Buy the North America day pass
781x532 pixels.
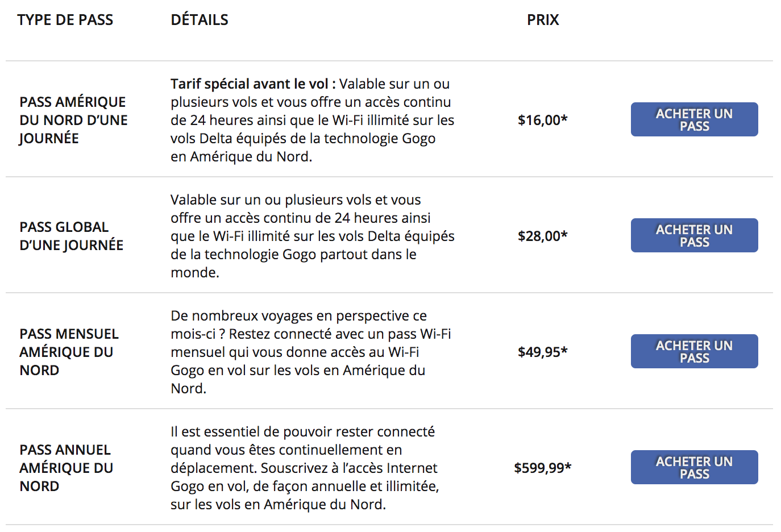pos(694,119)
